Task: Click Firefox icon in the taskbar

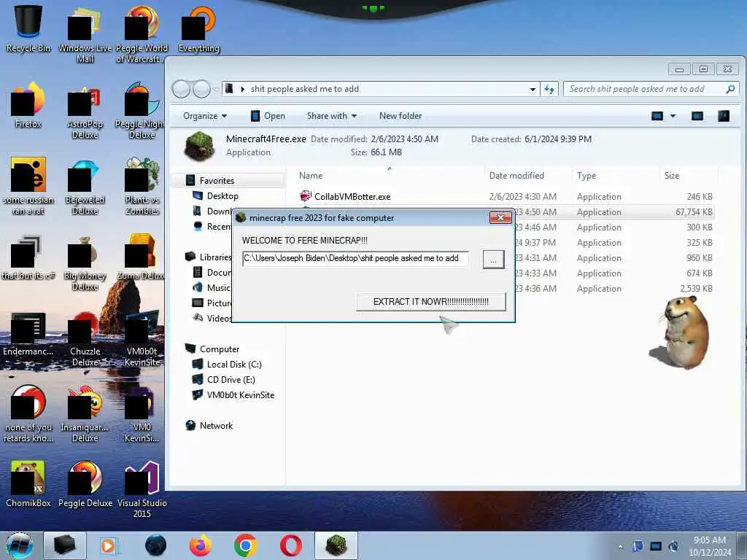Action: click(x=200, y=545)
